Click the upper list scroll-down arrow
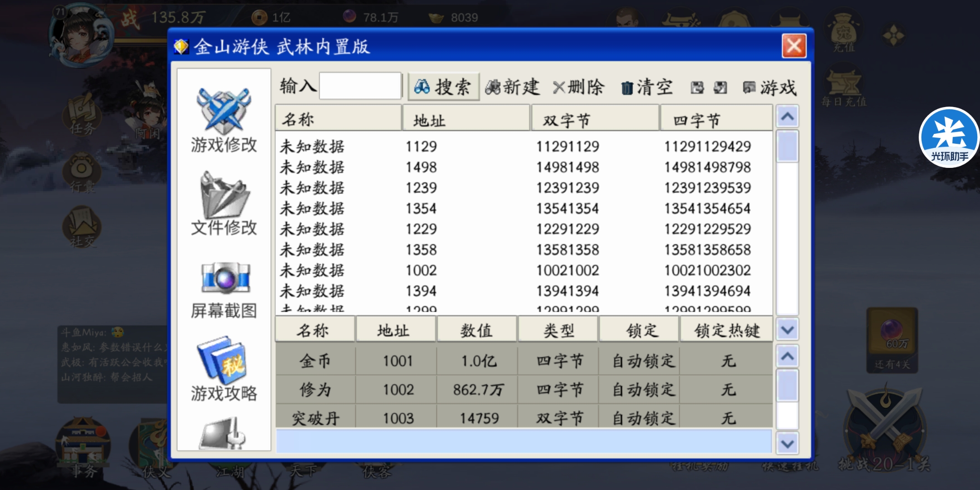 [x=788, y=329]
